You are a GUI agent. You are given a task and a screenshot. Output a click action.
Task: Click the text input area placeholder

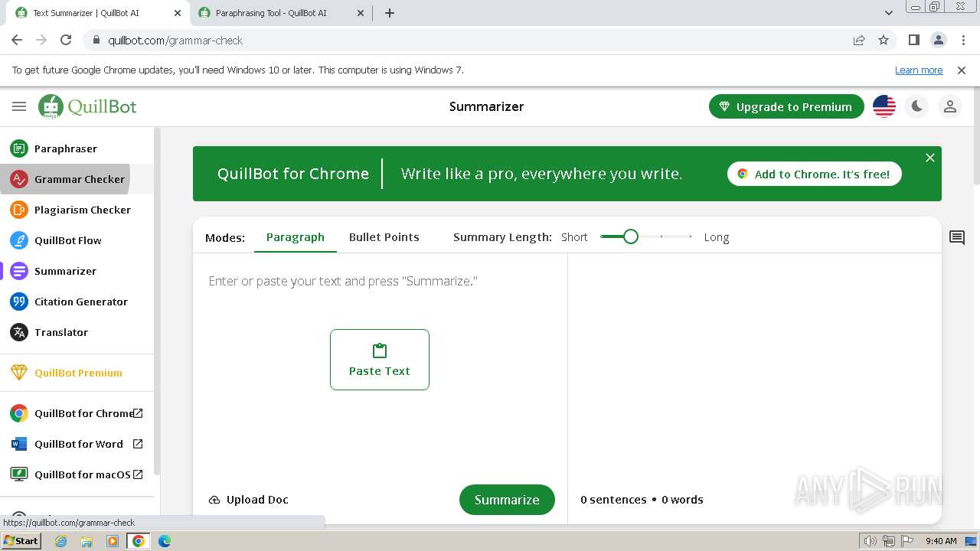(343, 281)
